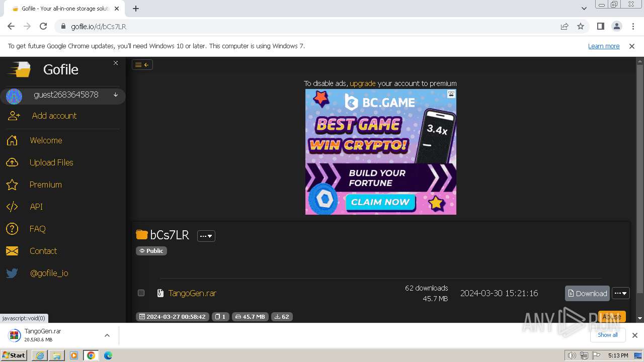
Task: Click the guest account avatar icon
Action: click(14, 96)
